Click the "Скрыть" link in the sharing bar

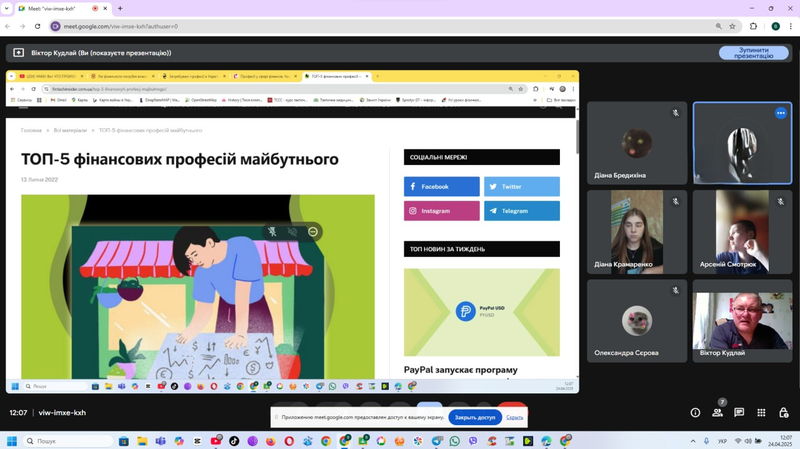[514, 417]
